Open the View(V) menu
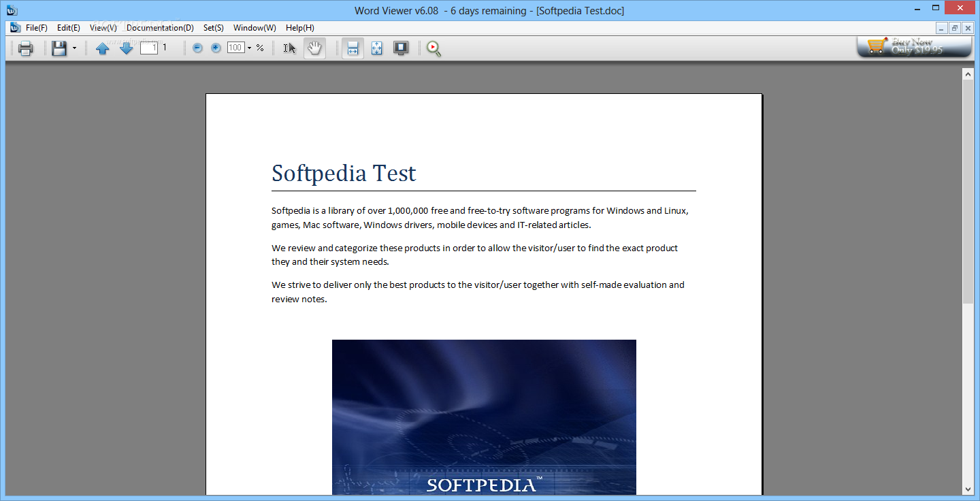 pyautogui.click(x=103, y=28)
